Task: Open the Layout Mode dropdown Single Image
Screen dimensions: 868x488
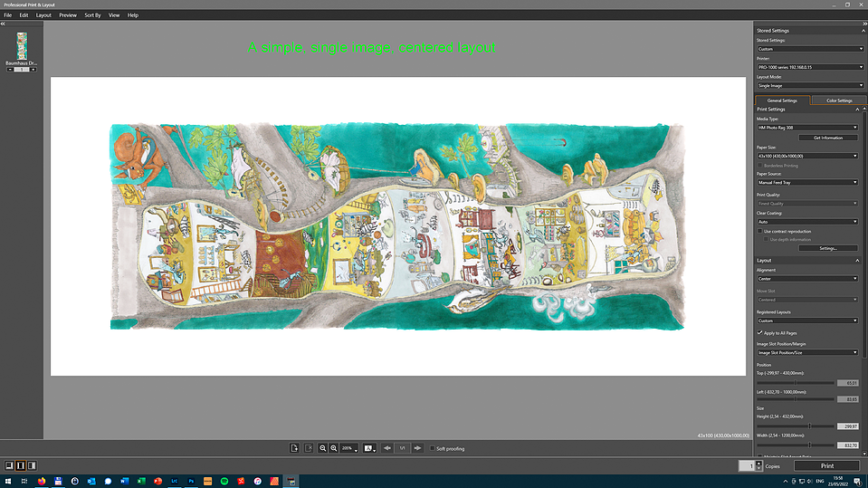Action: coord(810,85)
